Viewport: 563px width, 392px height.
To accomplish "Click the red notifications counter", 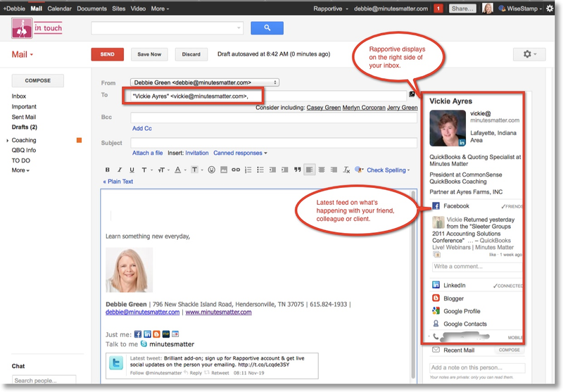I will coord(438,8).
